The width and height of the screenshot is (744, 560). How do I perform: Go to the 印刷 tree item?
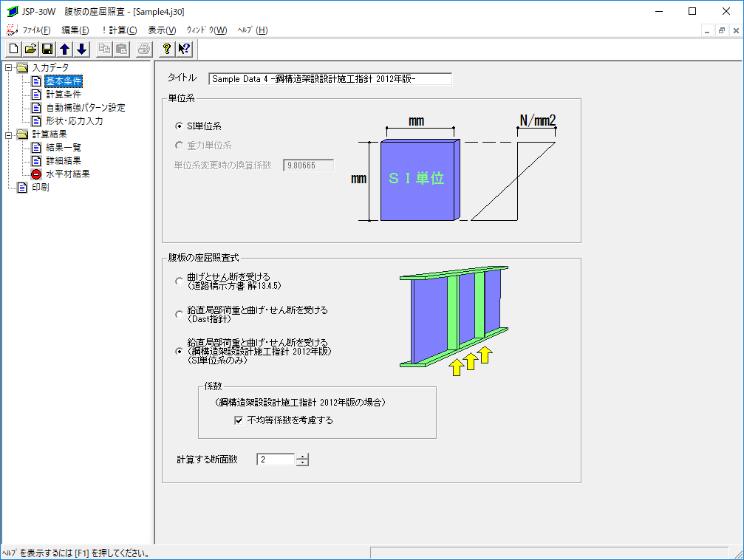coord(40,188)
